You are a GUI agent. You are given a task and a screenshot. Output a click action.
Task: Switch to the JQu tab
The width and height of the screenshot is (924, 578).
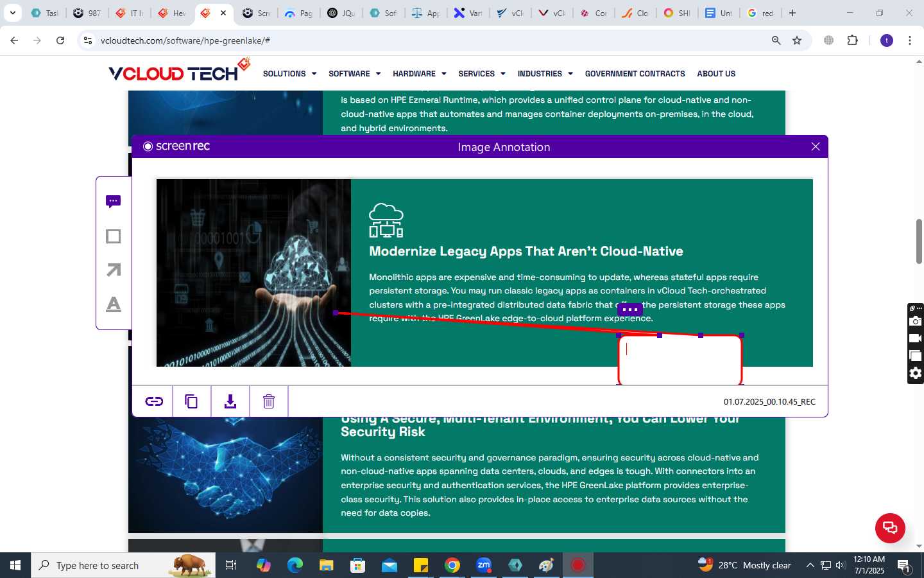pyautogui.click(x=341, y=13)
